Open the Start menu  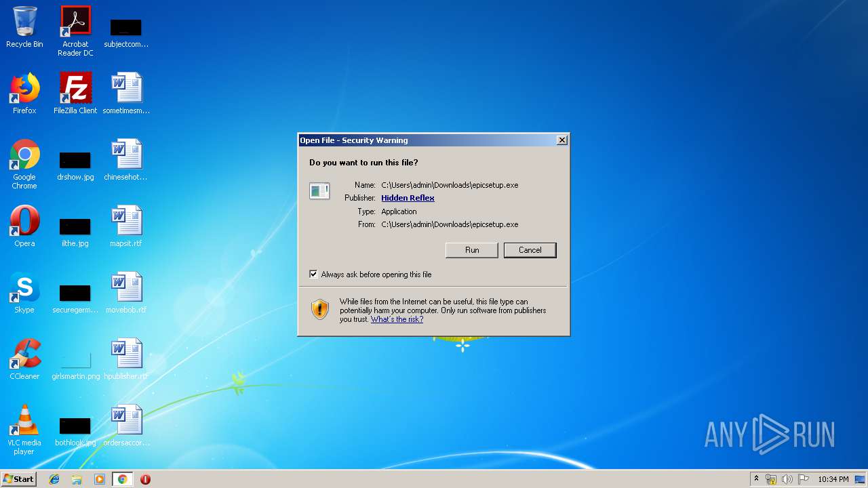coord(19,479)
